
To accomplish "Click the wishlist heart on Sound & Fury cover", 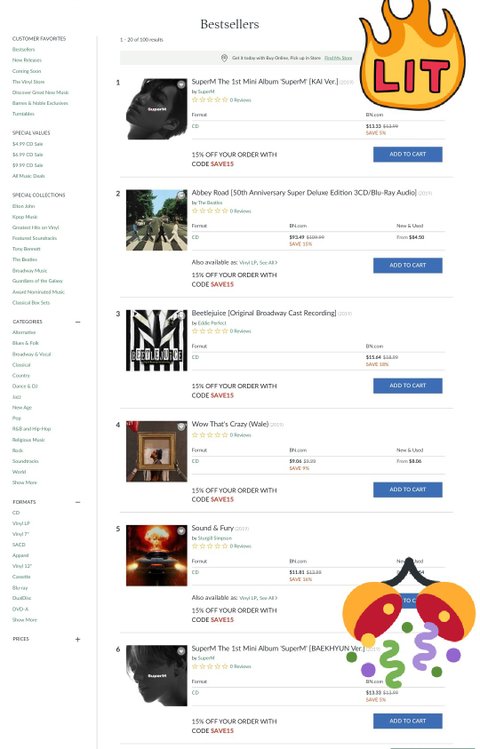I will [181, 531].
